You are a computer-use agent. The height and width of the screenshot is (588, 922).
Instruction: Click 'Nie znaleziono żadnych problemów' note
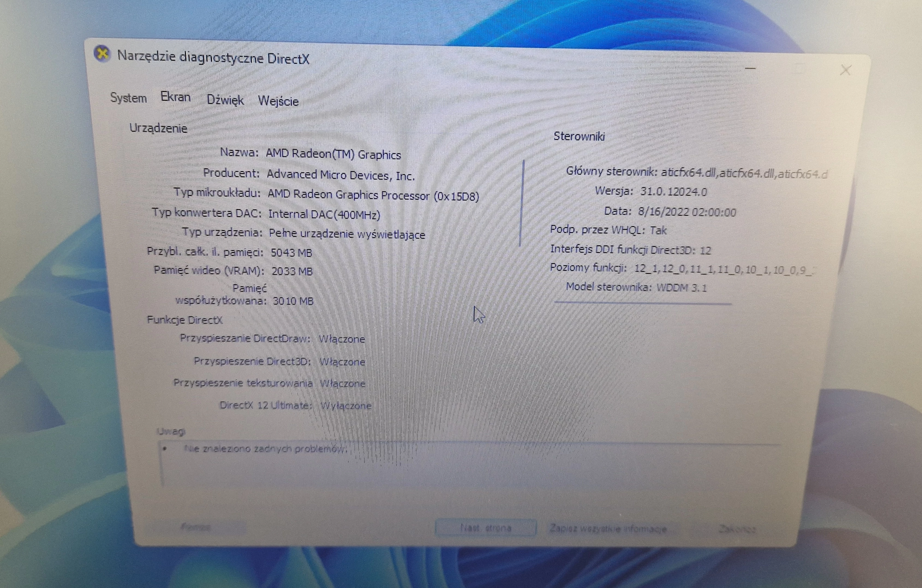265,449
